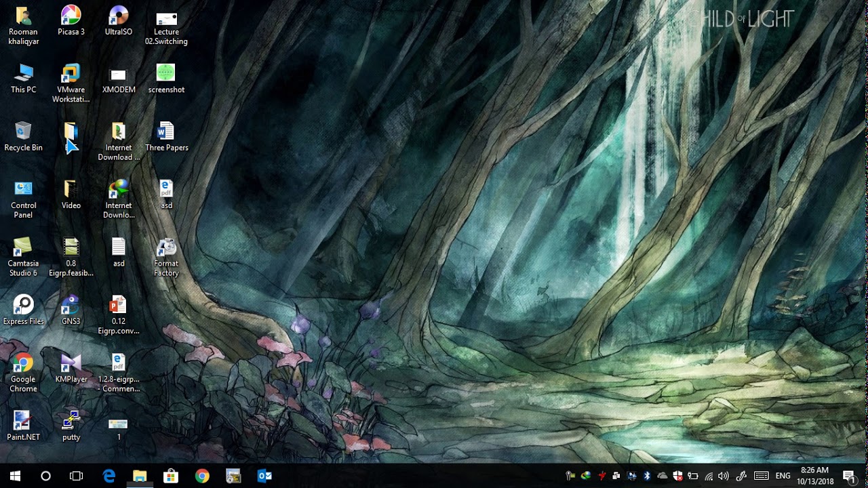Image resolution: width=868 pixels, height=488 pixels.
Task: Open OneDrive cloud tray icon
Action: coord(663,476)
